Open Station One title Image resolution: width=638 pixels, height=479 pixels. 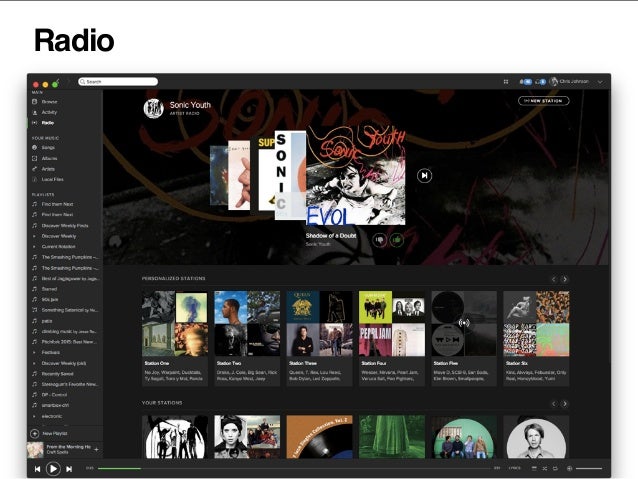(157, 363)
